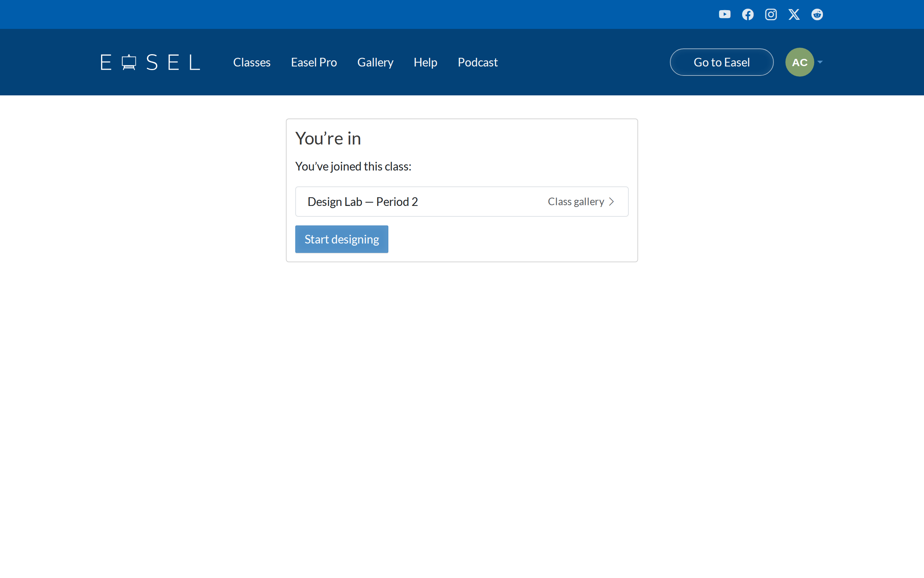Open the X (Twitter) social link

[794, 14]
